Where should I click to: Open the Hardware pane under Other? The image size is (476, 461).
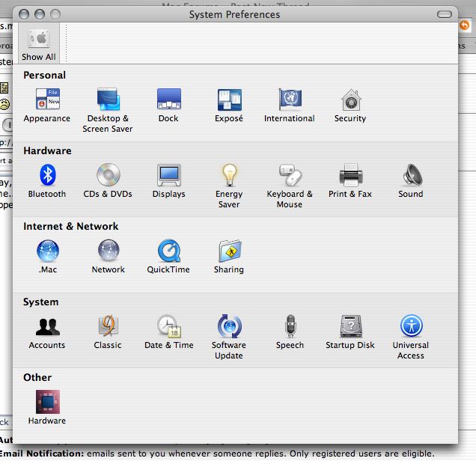47,408
